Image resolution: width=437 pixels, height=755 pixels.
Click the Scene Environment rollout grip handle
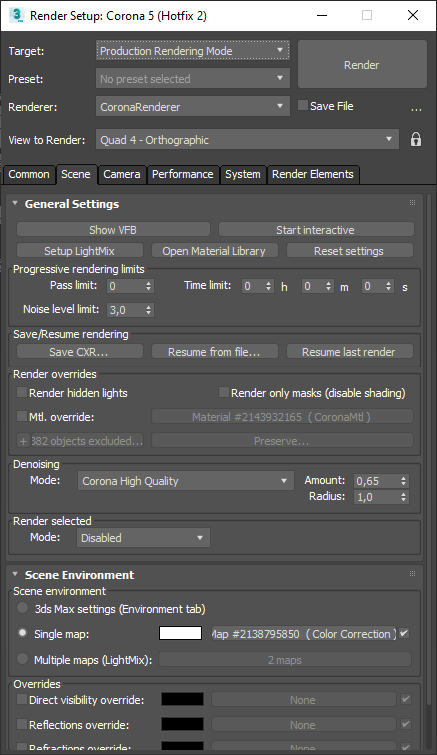412,573
